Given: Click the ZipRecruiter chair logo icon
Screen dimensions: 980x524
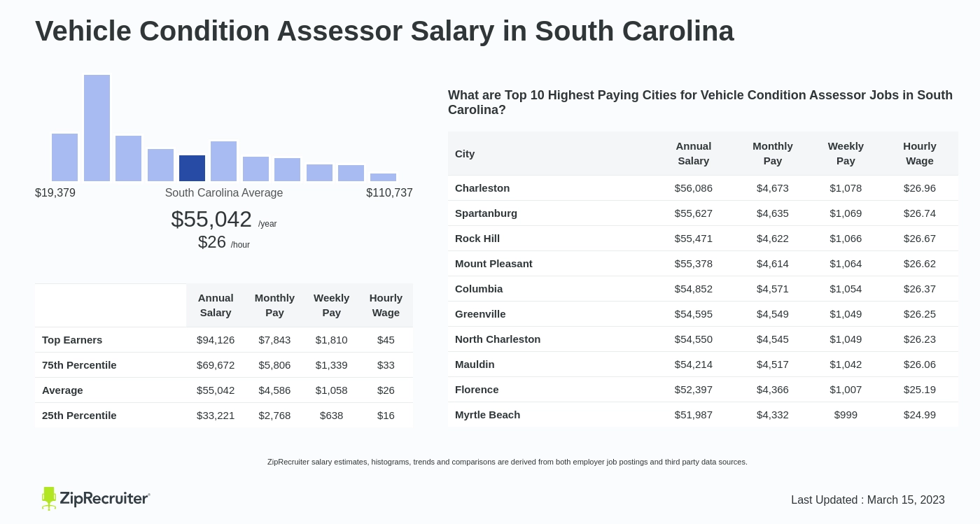Looking at the screenshot, I should pos(49,498).
